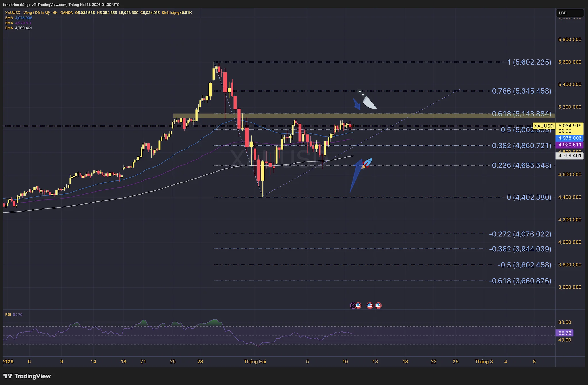Click the white EMA 4,769.461 legend entry

coord(19,28)
